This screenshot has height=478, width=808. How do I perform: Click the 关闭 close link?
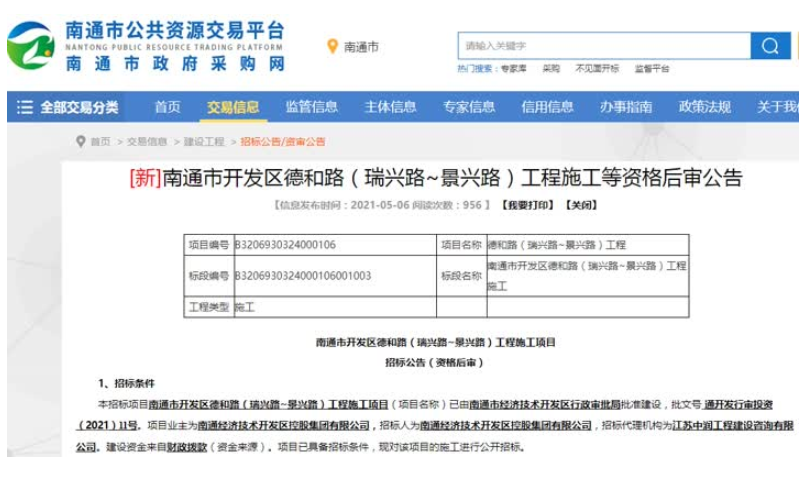[581, 205]
